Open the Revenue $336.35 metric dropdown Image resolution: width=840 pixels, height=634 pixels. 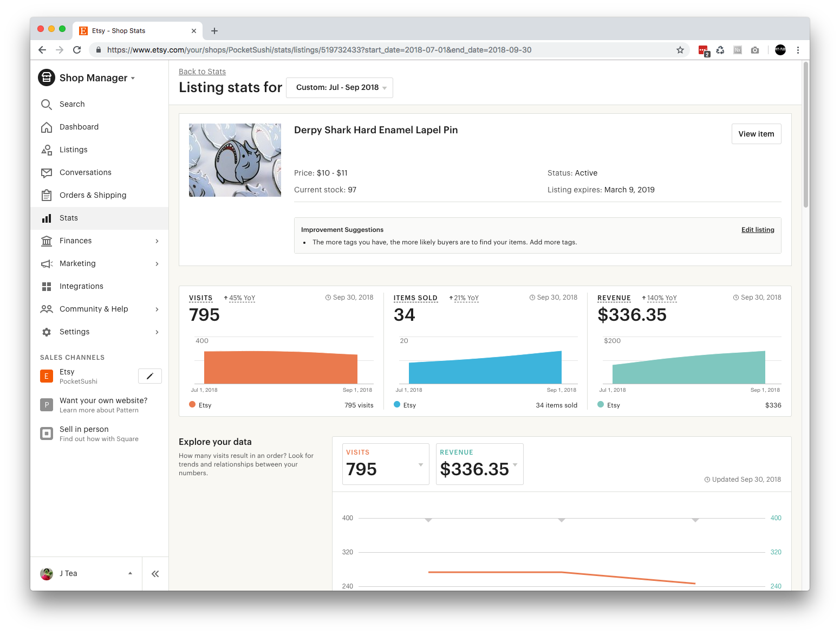pyautogui.click(x=480, y=464)
